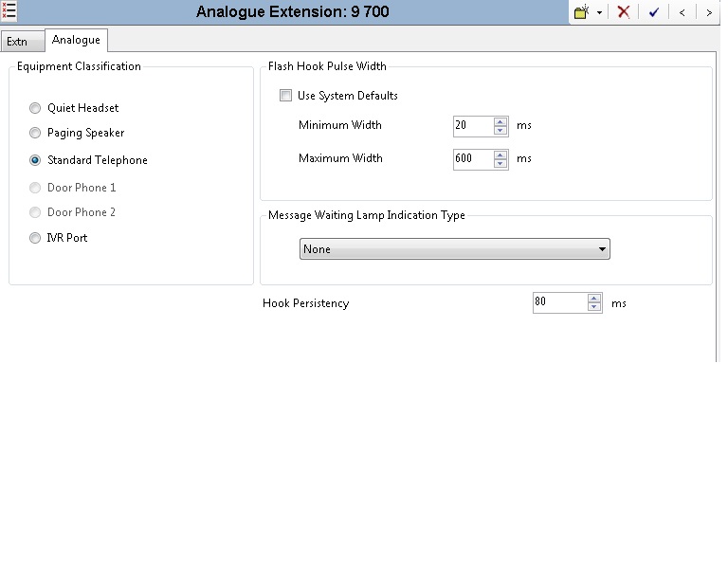Increase Hook Persistency with the up arrow
This screenshot has height=582, width=728.
pos(594,299)
